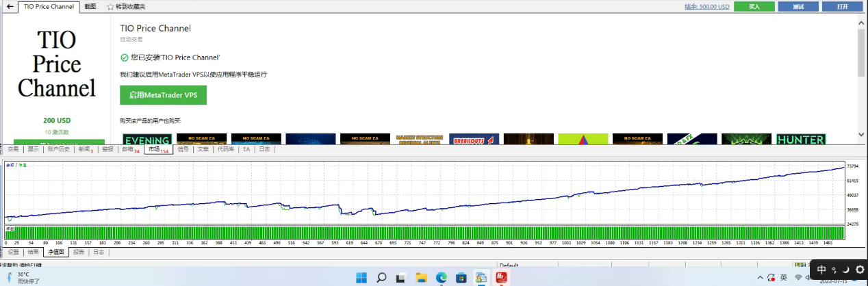
Task: Click the market page scrollbar thumb
Action: click(x=863, y=52)
